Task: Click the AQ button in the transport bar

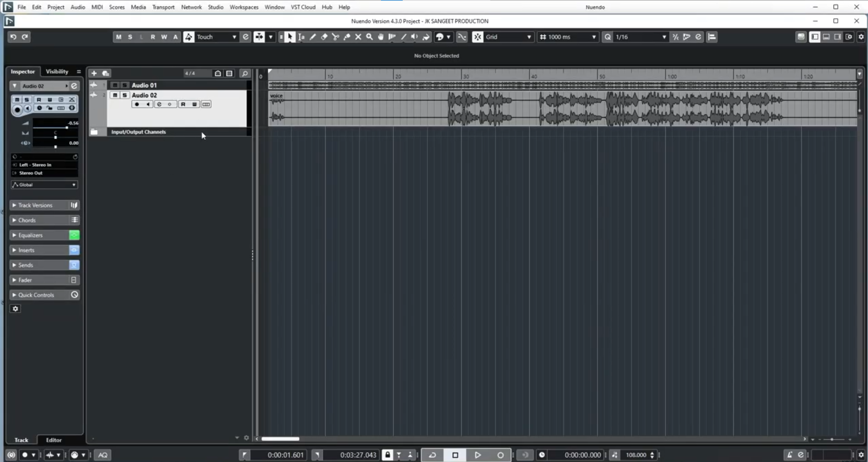Action: [103, 455]
